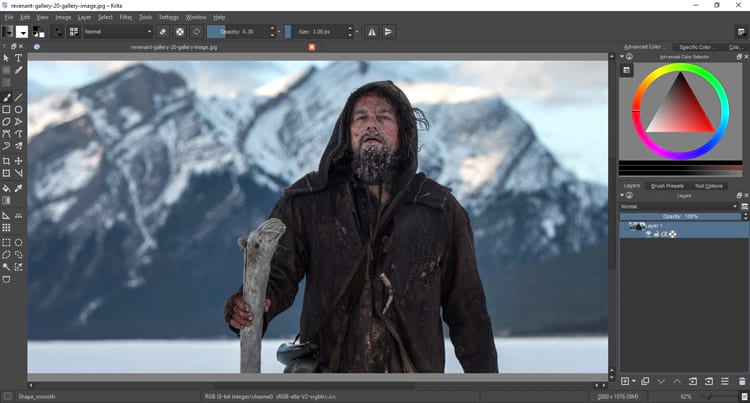Move layer down with down arrow
Screen dimensions: 750x403
click(x=661, y=381)
